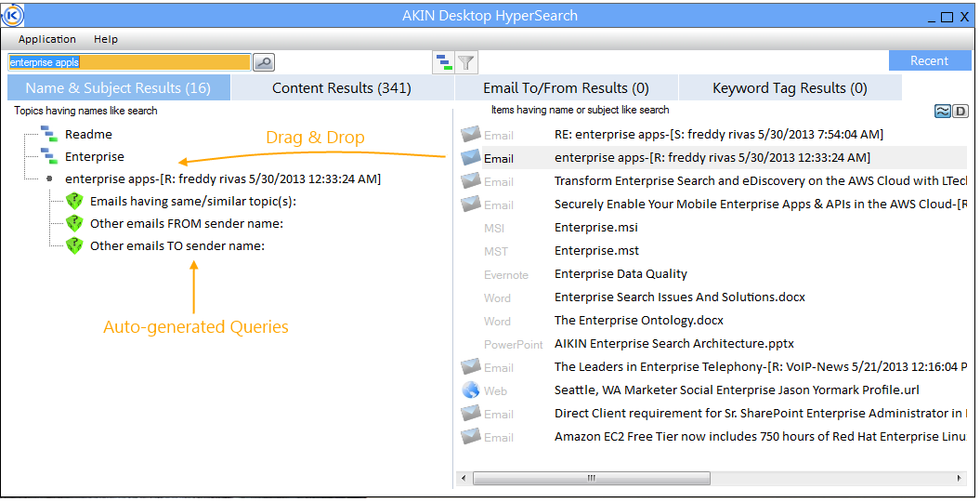Image resolution: width=980 pixels, height=502 pixels.
Task: Click the Recent button
Action: click(930, 60)
